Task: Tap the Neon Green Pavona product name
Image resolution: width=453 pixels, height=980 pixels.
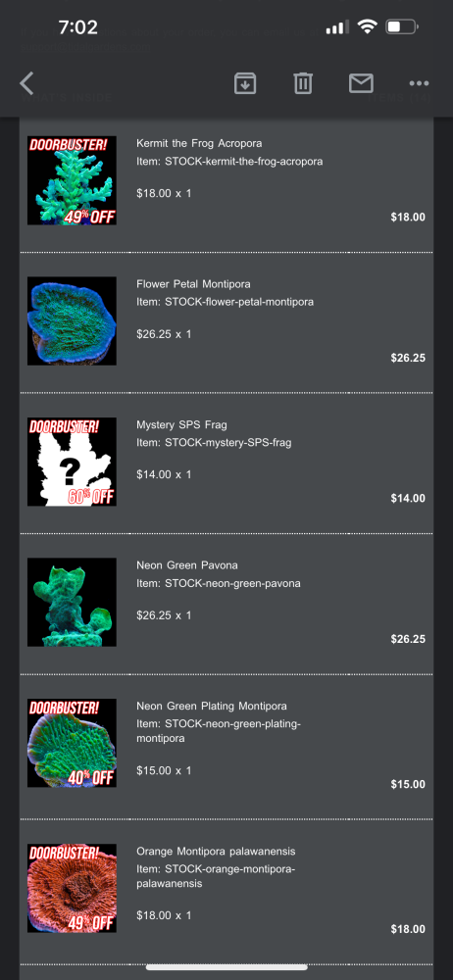Action: [187, 565]
